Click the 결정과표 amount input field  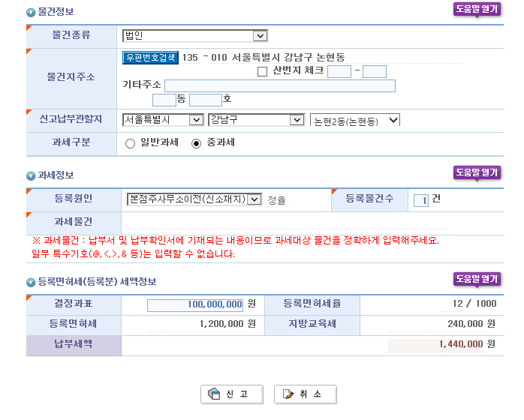pos(195,304)
